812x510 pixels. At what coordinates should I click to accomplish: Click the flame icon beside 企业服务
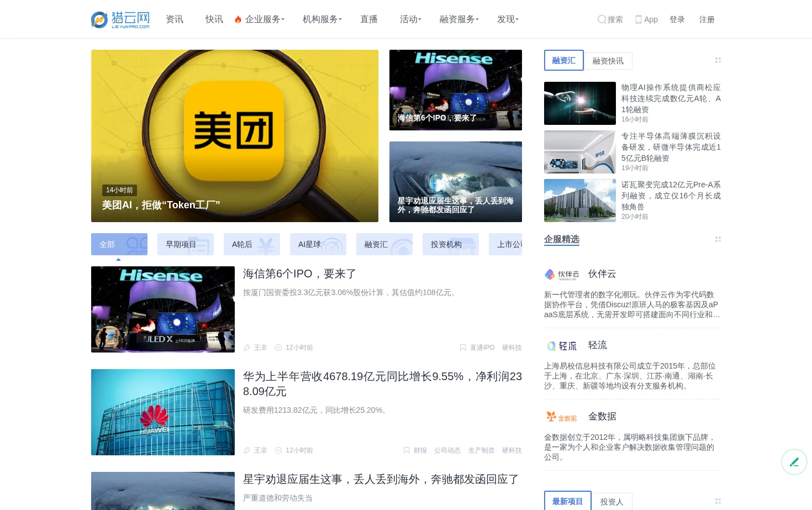tap(238, 19)
